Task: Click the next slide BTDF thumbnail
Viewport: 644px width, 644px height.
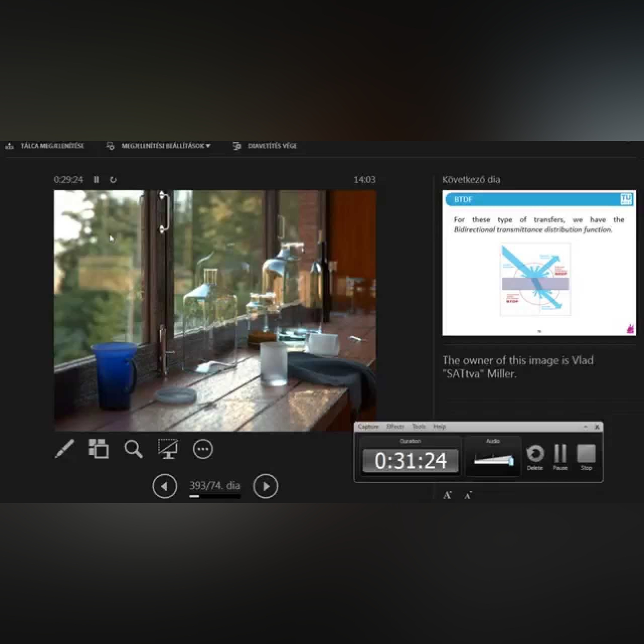Action: pyautogui.click(x=539, y=263)
